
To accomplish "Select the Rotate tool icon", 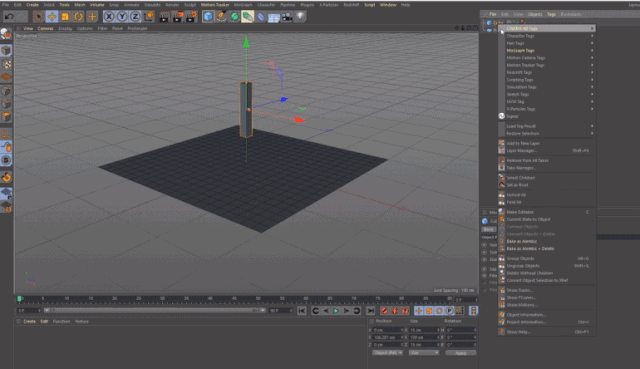I will [78, 16].
